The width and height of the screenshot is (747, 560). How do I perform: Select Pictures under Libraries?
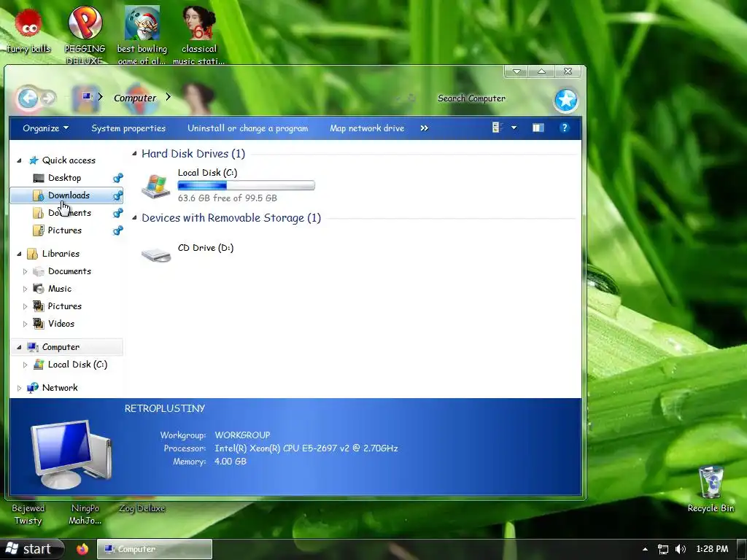(64, 306)
